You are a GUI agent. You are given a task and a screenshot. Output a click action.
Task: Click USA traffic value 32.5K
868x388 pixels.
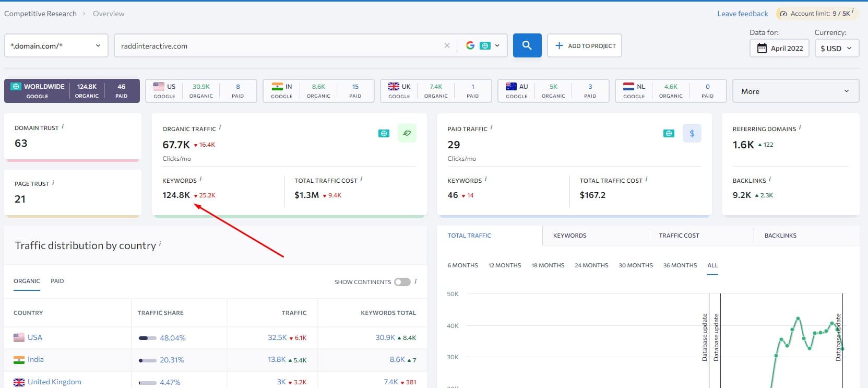point(277,337)
